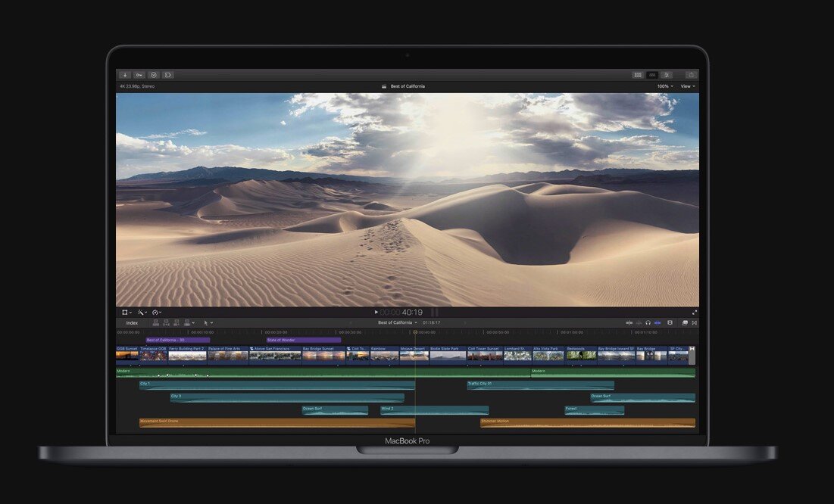This screenshot has width=834, height=504.
Task: Open the Retime speedometer dropdown
Action: [157, 313]
